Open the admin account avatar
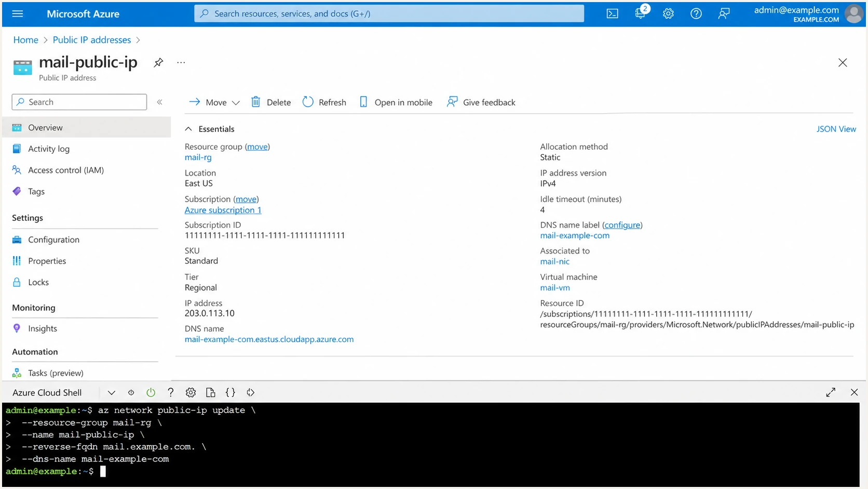 pyautogui.click(x=854, y=14)
